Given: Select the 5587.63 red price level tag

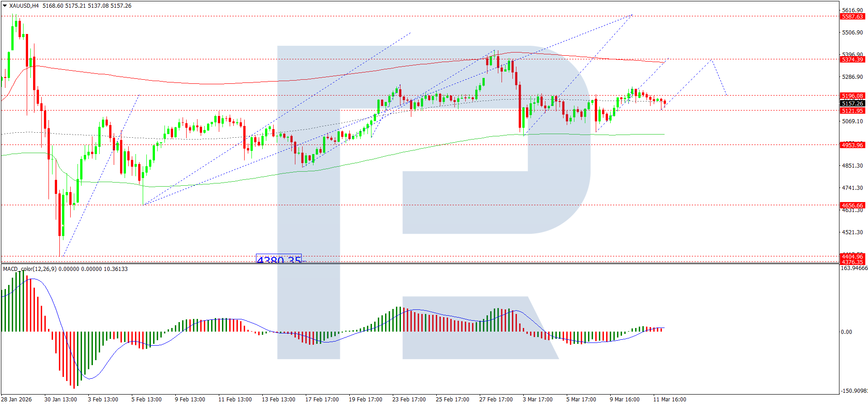Looking at the screenshot, I should (x=853, y=17).
